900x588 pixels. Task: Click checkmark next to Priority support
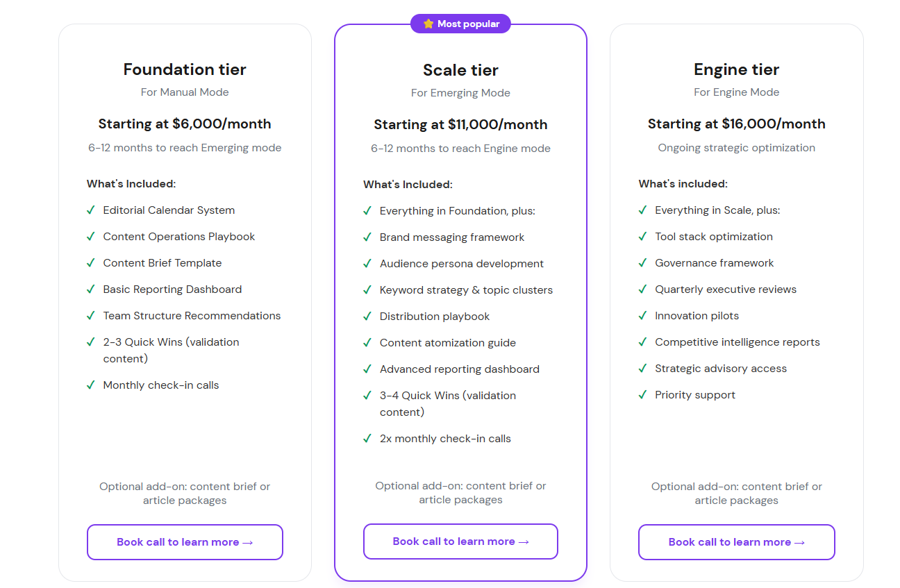[x=642, y=394]
